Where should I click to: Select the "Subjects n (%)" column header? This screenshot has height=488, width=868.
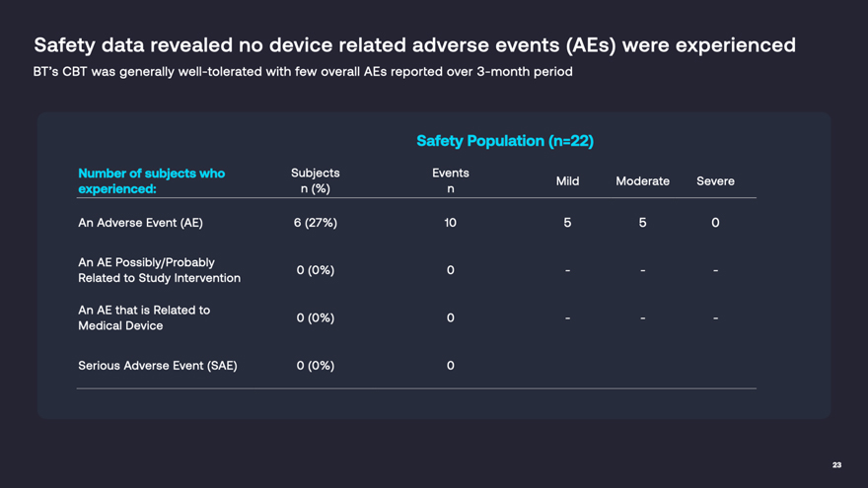click(x=315, y=180)
